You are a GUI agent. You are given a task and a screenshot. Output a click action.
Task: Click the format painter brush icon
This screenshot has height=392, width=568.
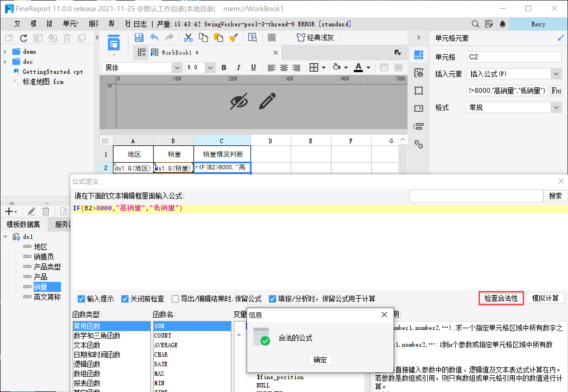pos(233,37)
